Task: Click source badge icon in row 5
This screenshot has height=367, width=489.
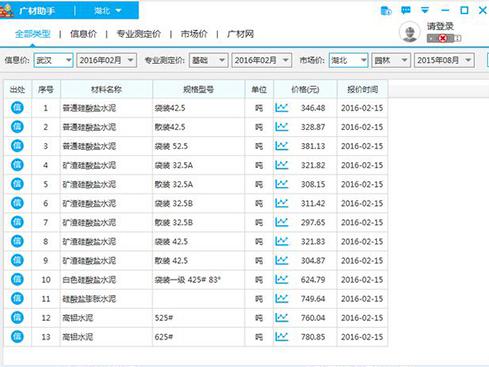Action: pos(17,184)
